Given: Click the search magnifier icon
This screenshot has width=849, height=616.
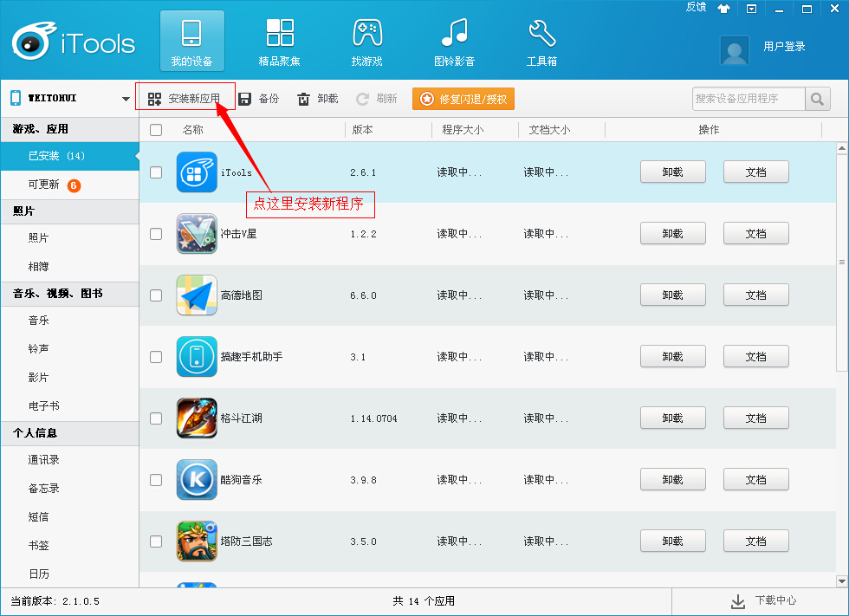Looking at the screenshot, I should [x=818, y=99].
